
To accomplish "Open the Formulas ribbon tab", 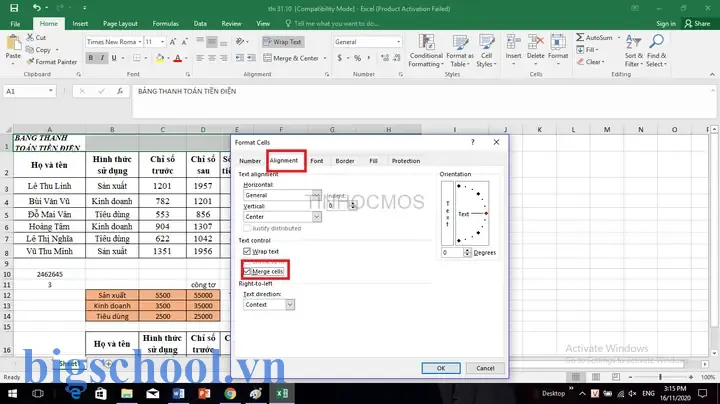I will (165, 23).
